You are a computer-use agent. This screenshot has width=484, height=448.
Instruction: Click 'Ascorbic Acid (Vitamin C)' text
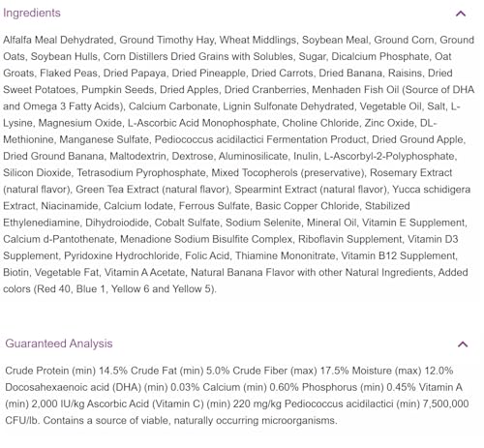(145, 403)
